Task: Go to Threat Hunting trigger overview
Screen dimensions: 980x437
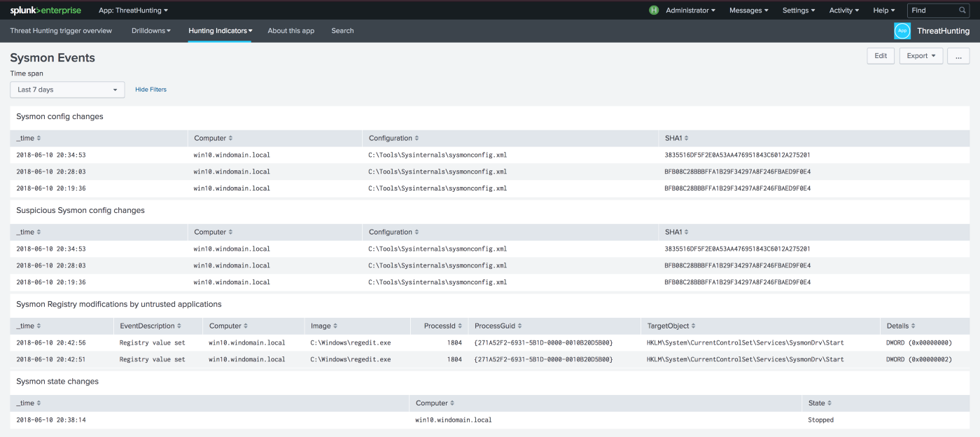Action: pos(61,31)
